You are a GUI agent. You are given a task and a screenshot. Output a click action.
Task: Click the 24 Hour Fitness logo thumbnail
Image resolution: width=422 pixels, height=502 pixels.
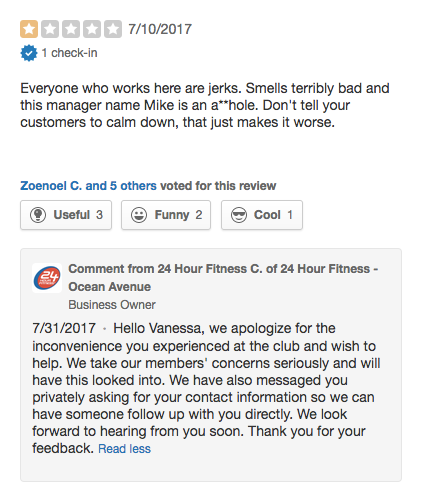coord(47,278)
